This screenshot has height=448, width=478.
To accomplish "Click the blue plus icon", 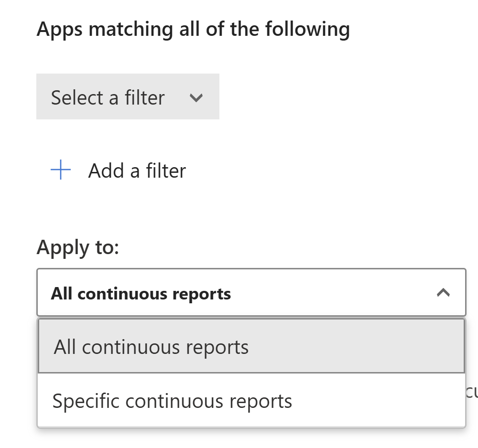I will 61,171.
